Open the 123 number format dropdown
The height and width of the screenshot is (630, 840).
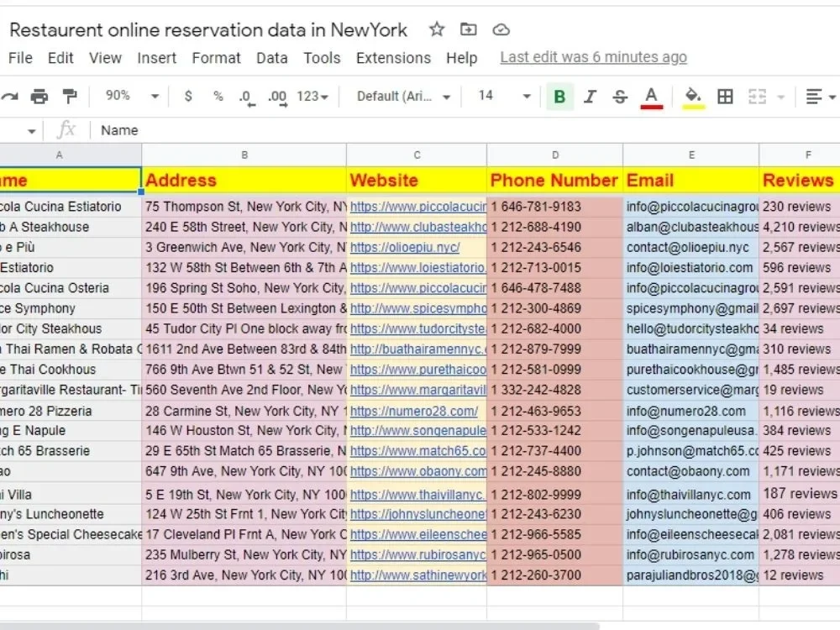[x=312, y=97]
